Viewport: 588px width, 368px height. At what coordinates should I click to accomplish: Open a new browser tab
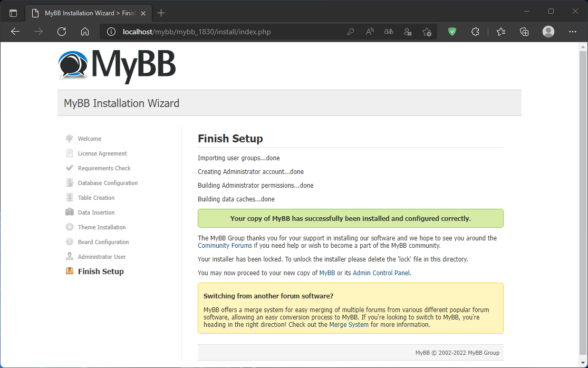[x=161, y=13]
